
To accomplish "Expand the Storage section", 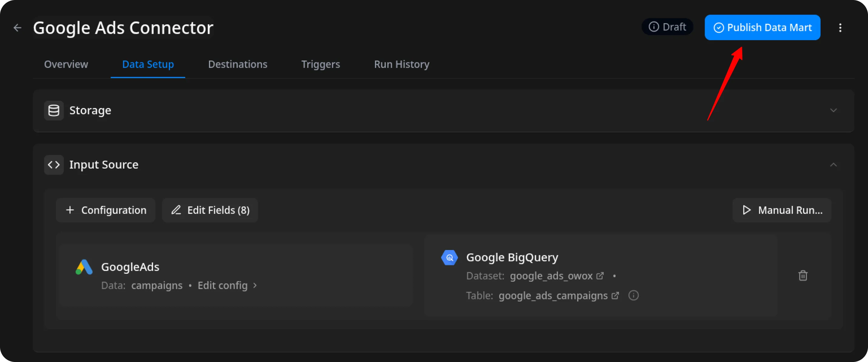I will coord(834,110).
